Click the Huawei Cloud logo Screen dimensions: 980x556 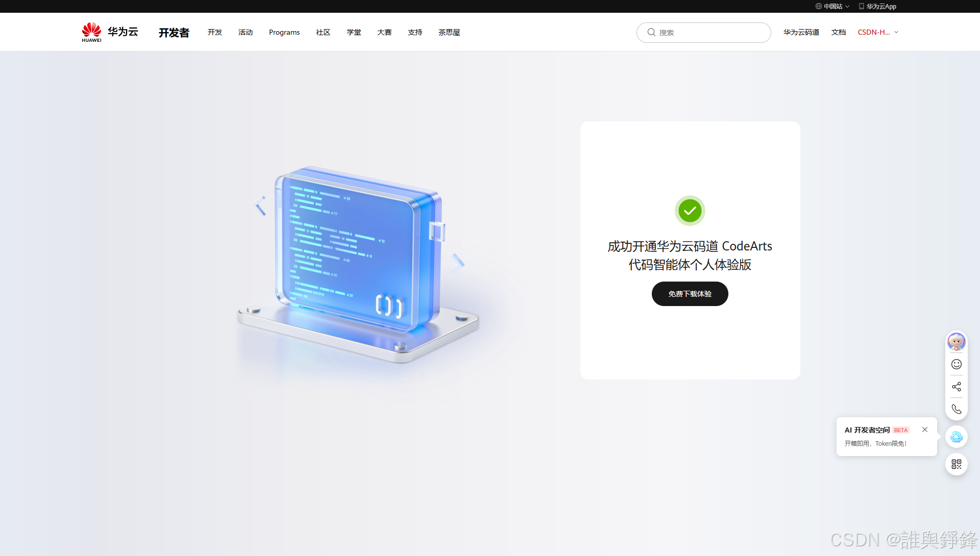click(x=110, y=32)
